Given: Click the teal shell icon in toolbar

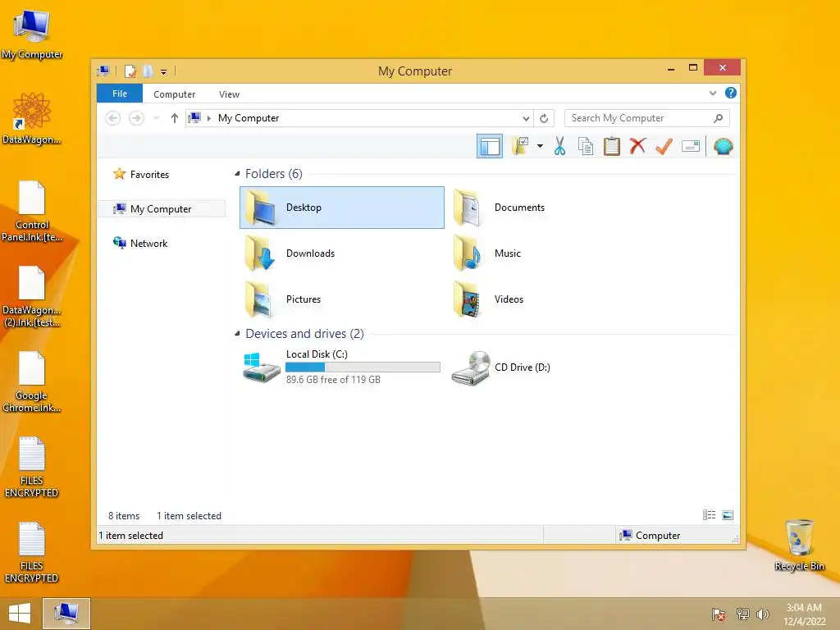Looking at the screenshot, I should (x=724, y=146).
